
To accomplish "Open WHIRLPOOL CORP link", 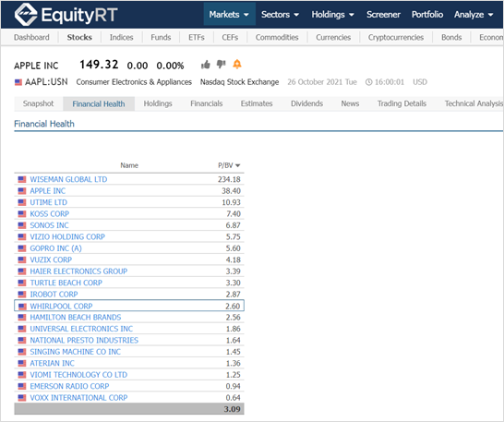I will [61, 307].
